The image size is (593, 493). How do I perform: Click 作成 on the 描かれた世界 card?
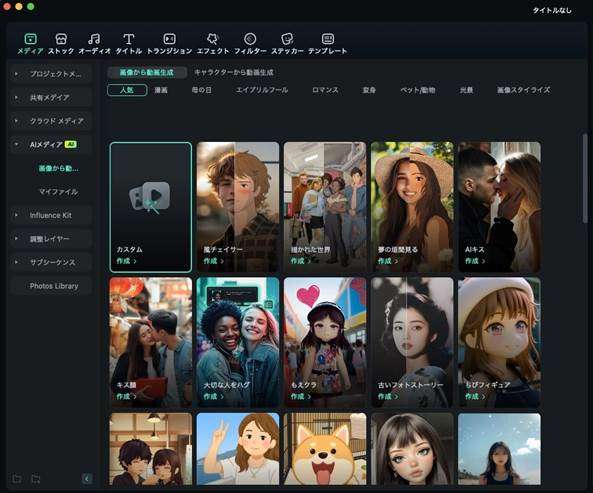(300, 261)
